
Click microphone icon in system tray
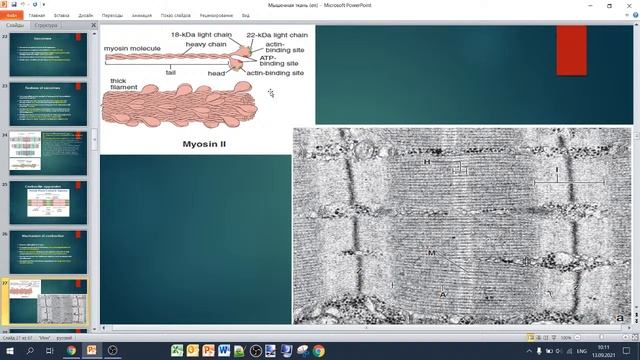pos(539,351)
